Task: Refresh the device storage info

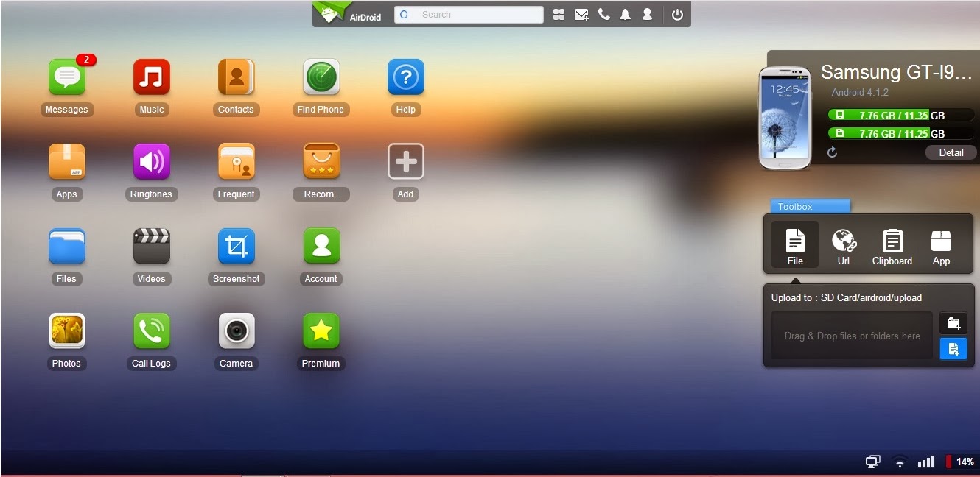Action: point(833,152)
